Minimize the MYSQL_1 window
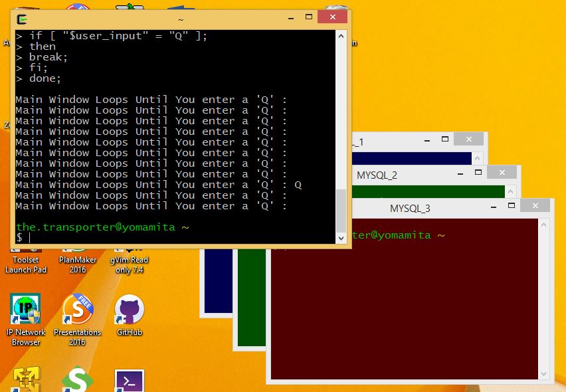 pyautogui.click(x=427, y=140)
